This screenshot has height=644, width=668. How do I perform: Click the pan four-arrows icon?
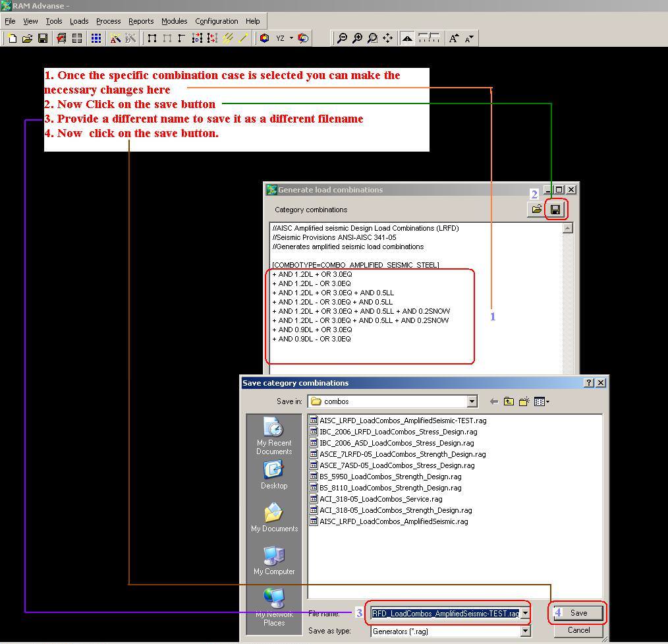coord(387,38)
